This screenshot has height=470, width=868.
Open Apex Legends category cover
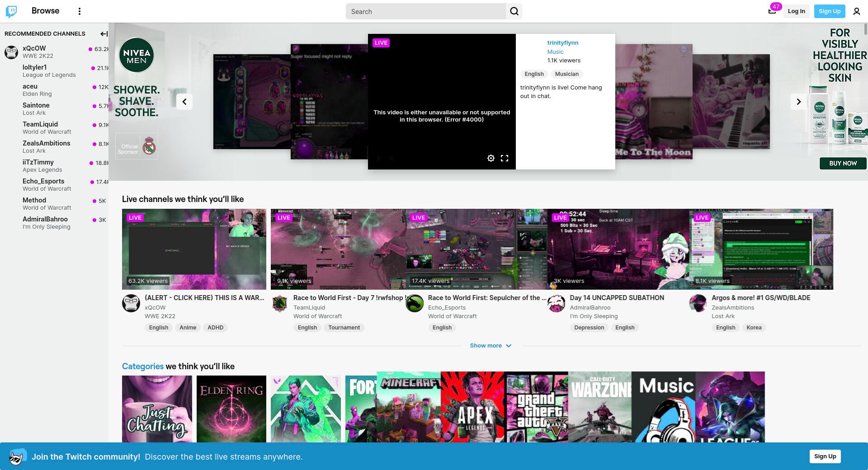(x=472, y=407)
